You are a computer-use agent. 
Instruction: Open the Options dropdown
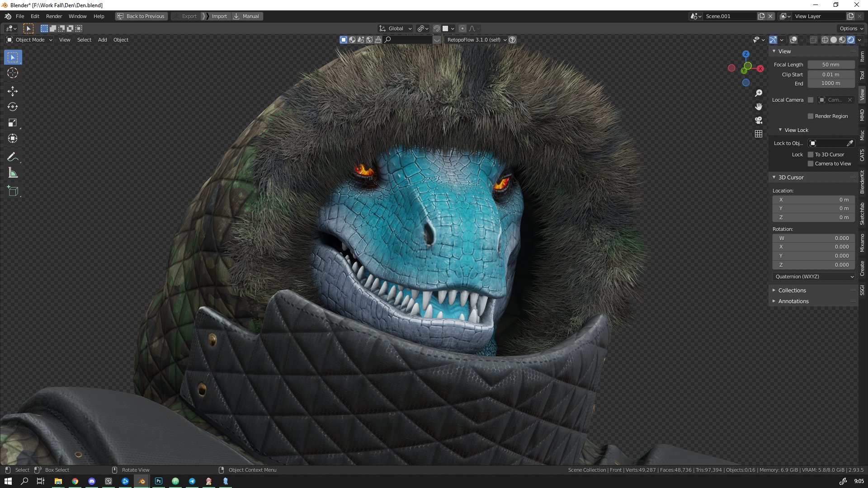coord(851,28)
